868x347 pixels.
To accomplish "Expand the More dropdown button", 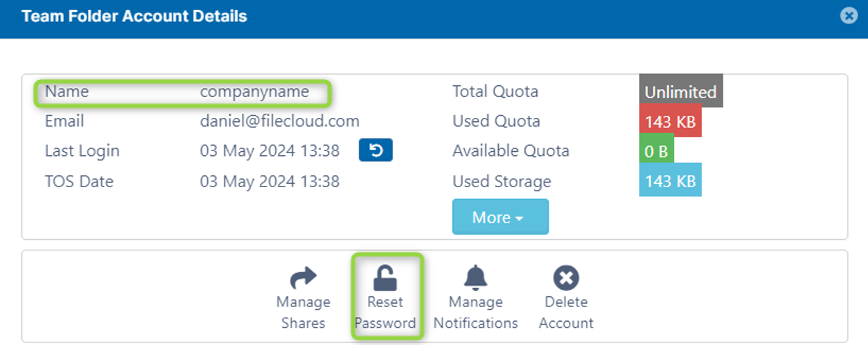I will point(500,217).
